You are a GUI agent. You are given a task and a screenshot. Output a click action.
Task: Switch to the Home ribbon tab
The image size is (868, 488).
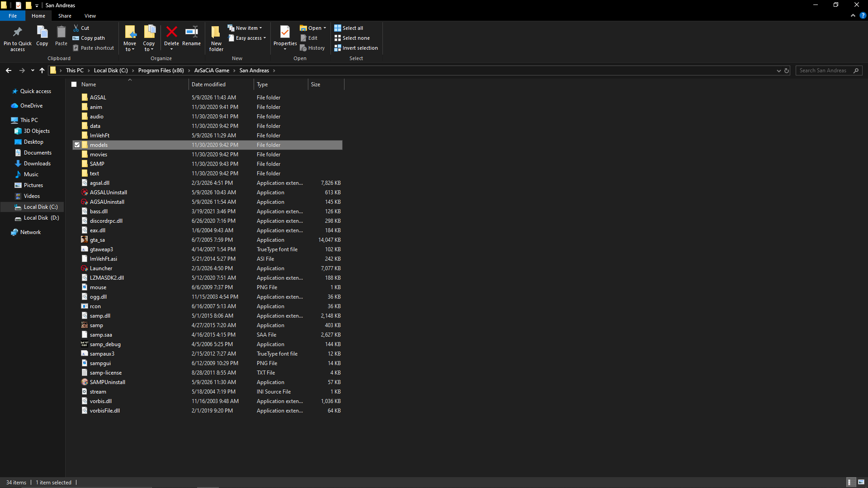(38, 16)
